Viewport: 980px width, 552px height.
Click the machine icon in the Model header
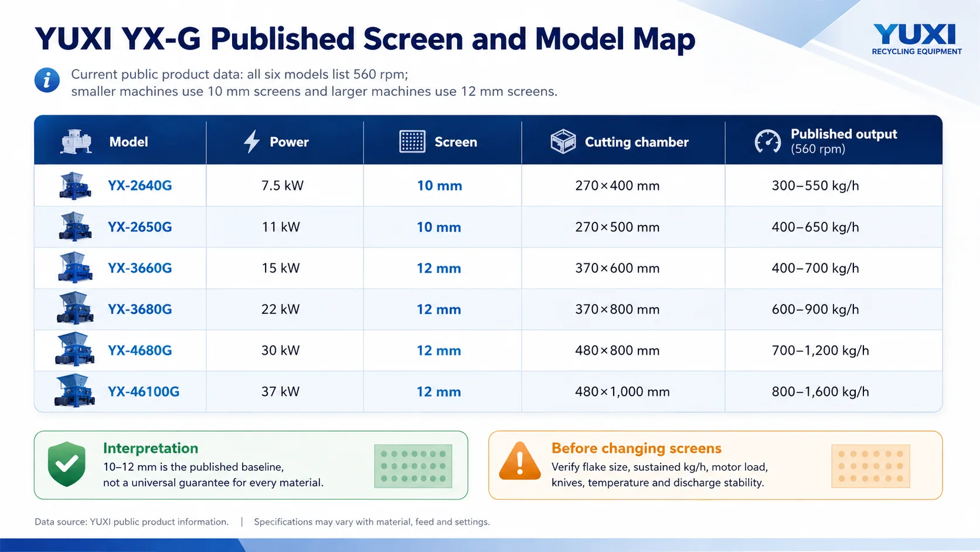76,141
